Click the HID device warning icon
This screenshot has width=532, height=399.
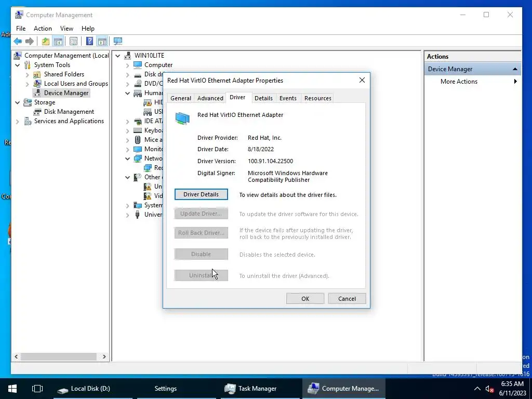tap(148, 102)
